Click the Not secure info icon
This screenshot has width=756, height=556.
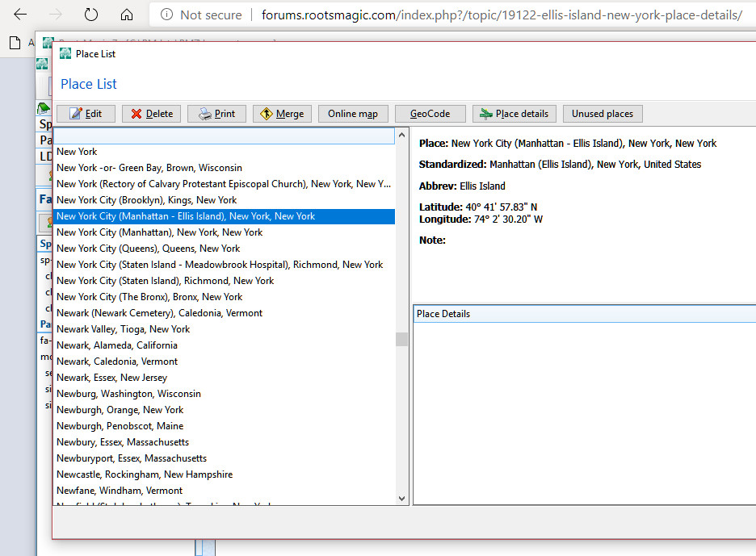tap(167, 15)
